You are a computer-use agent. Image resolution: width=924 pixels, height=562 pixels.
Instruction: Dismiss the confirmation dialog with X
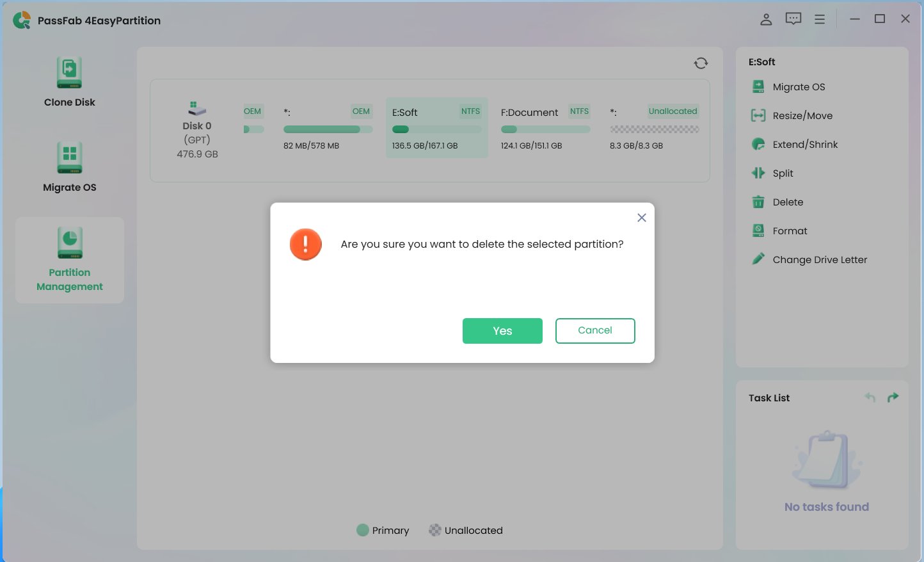(642, 218)
